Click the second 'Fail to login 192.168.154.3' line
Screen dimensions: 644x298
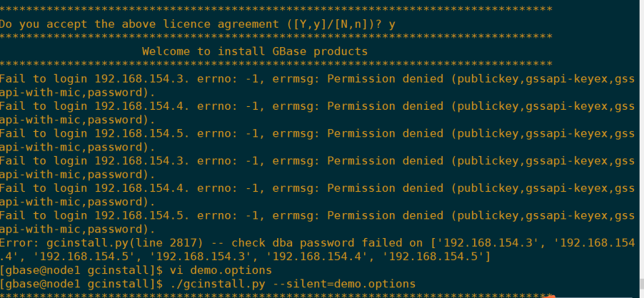point(317,161)
